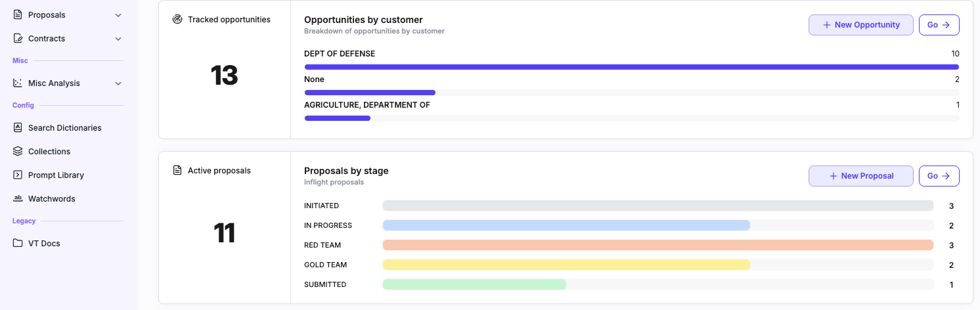Open Contracts in the sidebar
The width and height of the screenshot is (980, 310).
(x=68, y=38)
